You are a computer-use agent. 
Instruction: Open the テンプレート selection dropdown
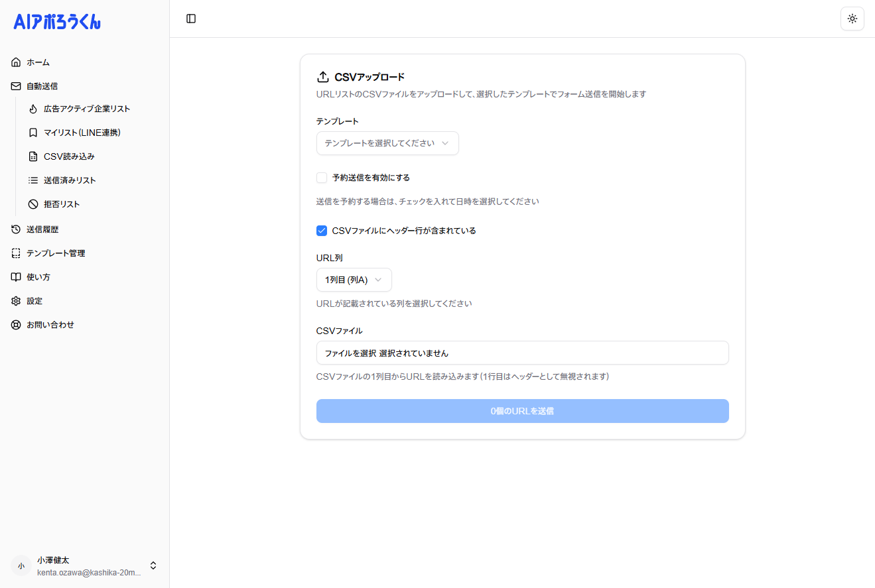(x=387, y=143)
